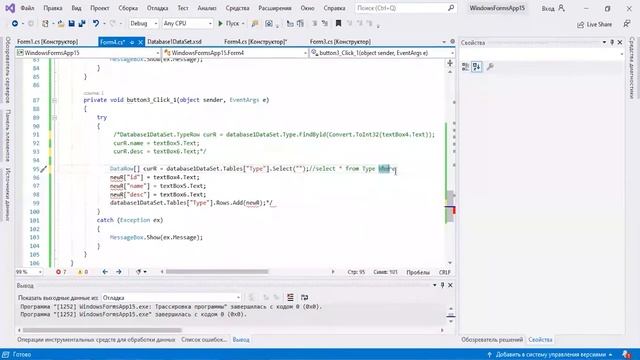
Task: Click the search magnifier icon in Поиск box
Action: (451, 8)
